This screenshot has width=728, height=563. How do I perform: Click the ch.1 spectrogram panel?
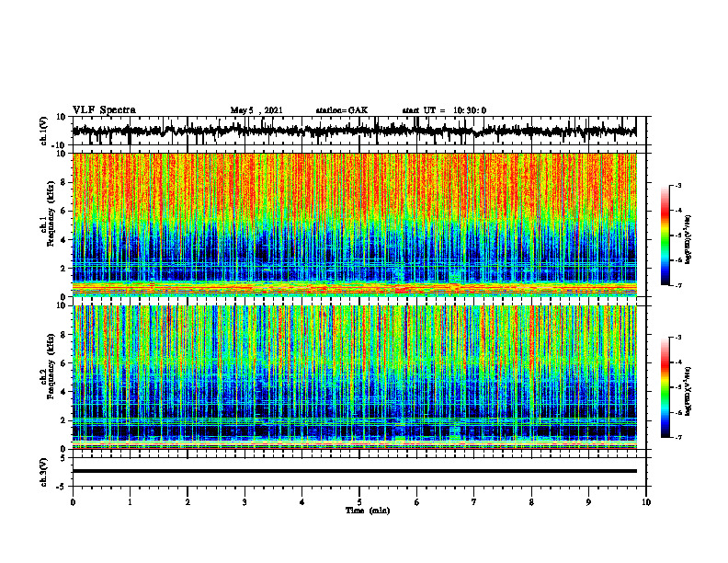[x=354, y=224]
